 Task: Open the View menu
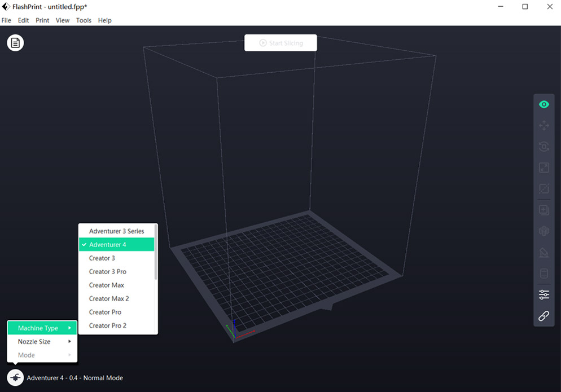62,20
